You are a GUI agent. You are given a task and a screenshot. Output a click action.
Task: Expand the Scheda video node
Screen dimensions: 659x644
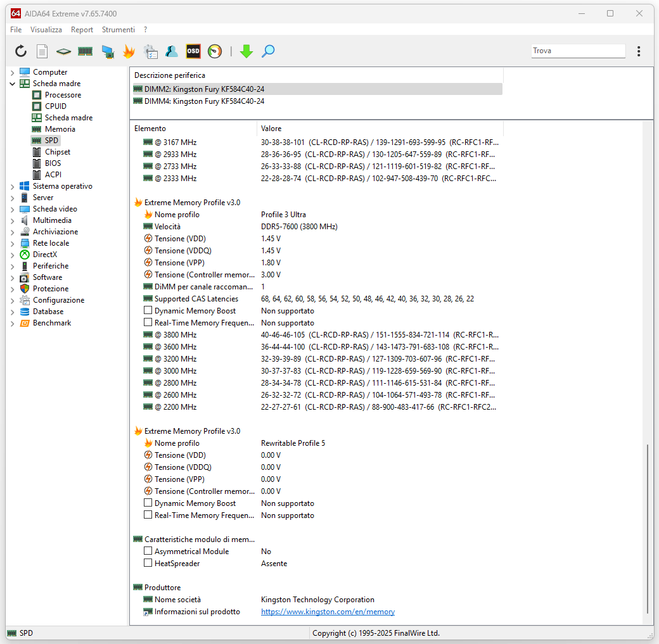[x=12, y=209]
